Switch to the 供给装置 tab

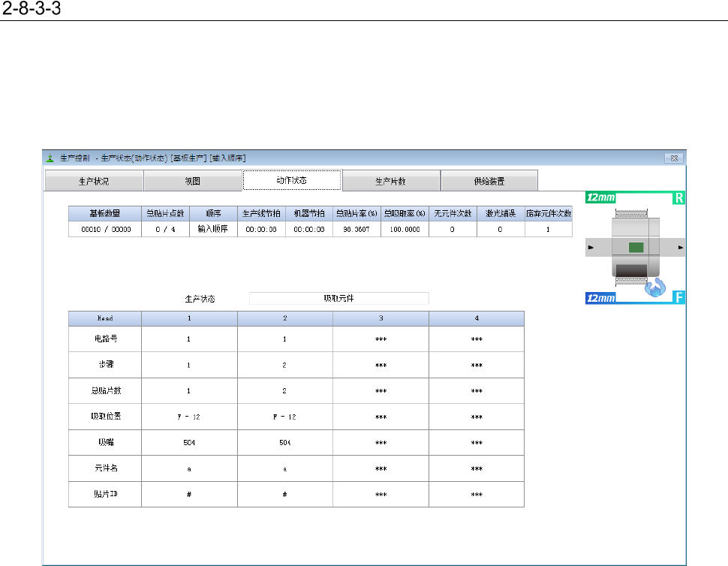[489, 181]
